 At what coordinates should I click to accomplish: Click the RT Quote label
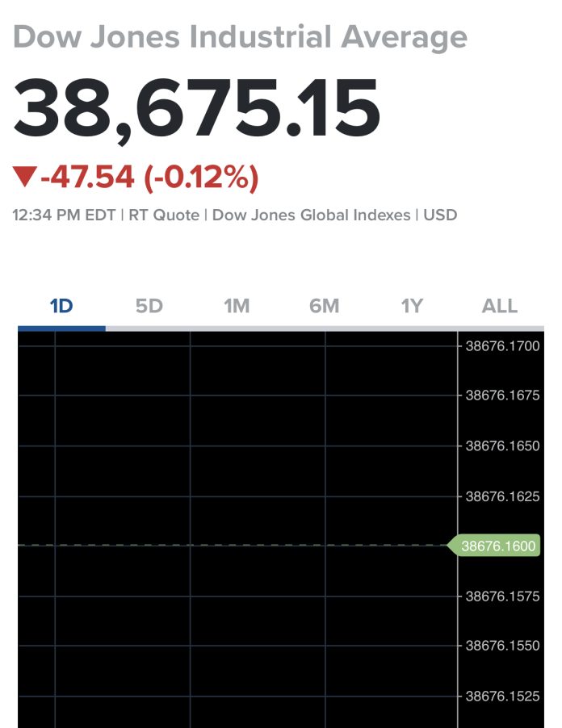(x=166, y=215)
